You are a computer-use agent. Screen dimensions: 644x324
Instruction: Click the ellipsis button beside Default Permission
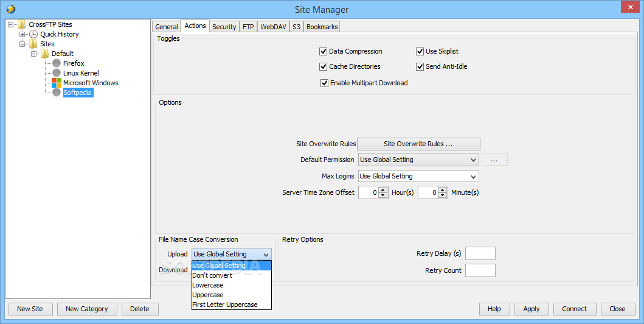(494, 160)
